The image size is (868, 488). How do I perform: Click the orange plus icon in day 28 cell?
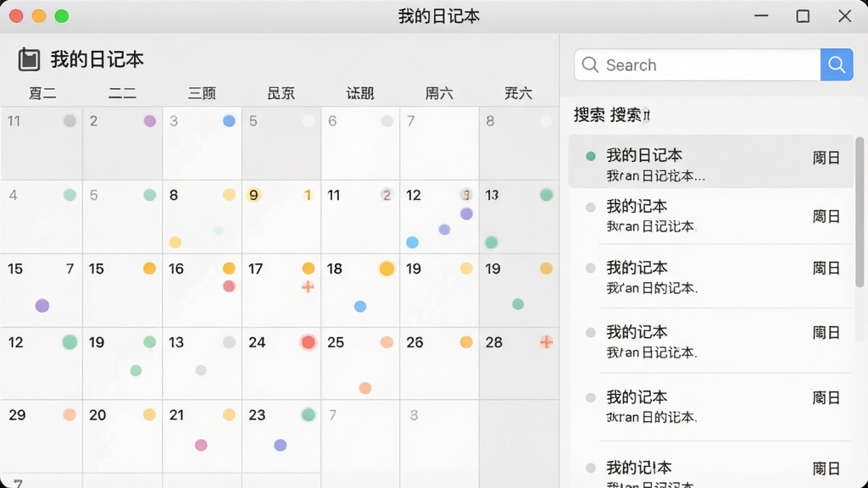tap(546, 342)
